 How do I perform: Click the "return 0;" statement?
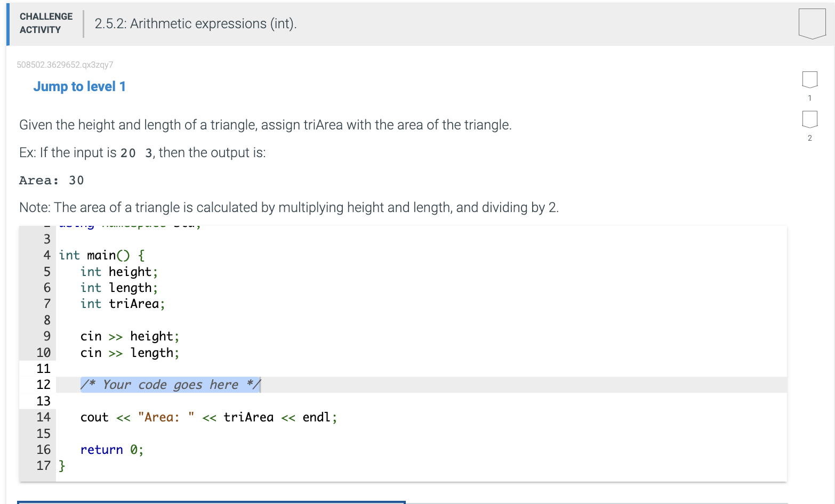[x=111, y=450]
